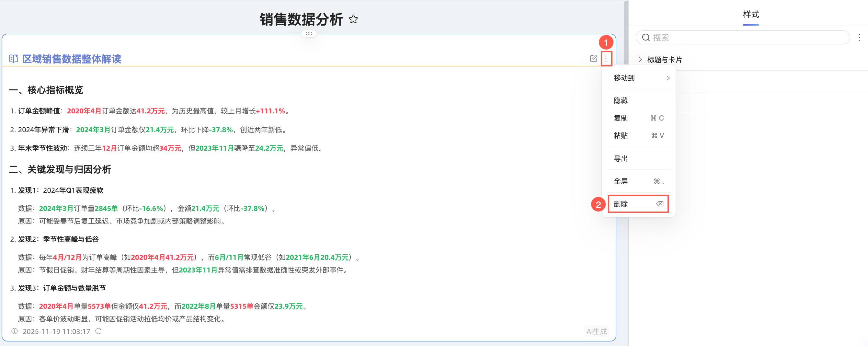Switch to the 样式 tab
This screenshot has width=868, height=346.
click(751, 15)
